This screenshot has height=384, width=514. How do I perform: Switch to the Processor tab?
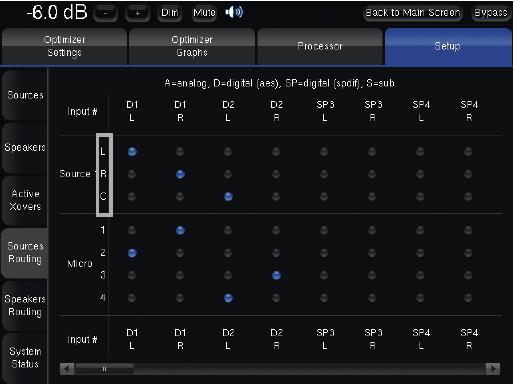[320, 46]
